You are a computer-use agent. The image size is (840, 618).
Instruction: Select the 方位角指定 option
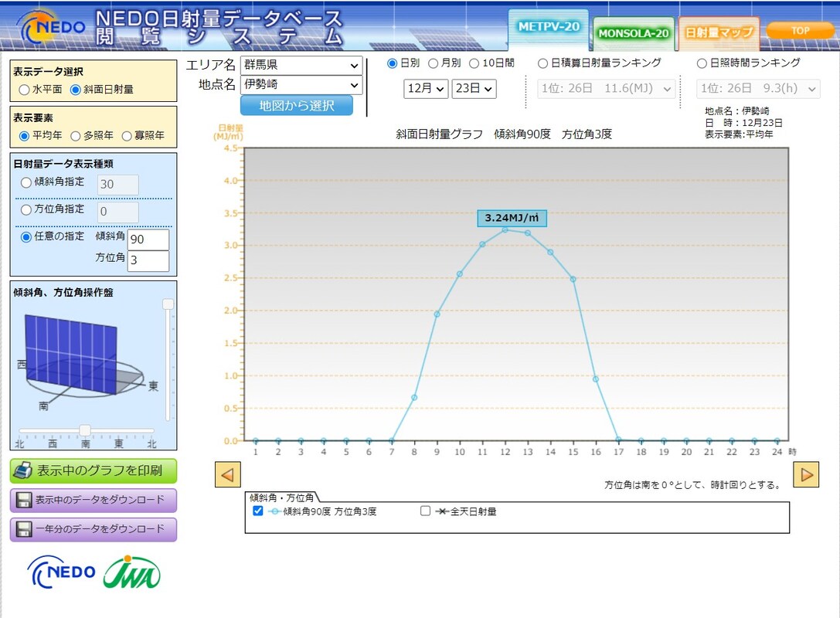26,209
